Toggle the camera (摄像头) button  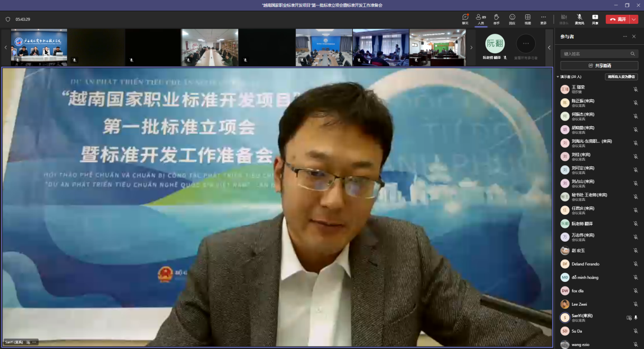(x=564, y=18)
